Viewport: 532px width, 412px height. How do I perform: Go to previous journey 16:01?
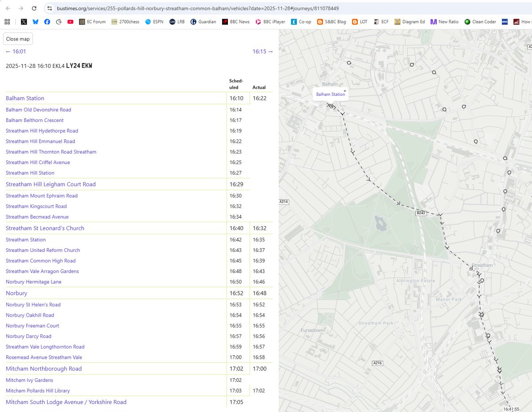[16, 51]
